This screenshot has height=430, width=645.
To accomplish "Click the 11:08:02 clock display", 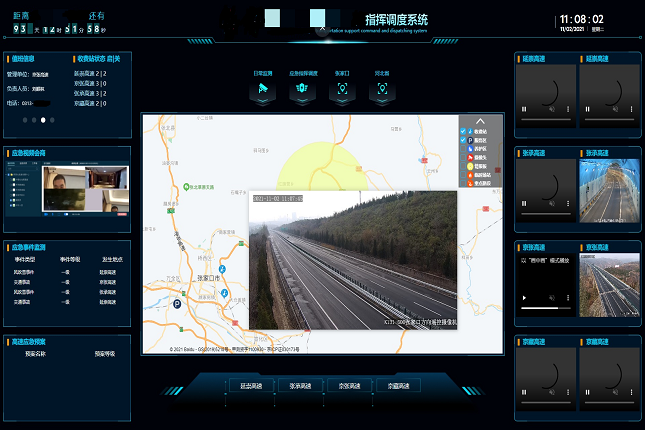I will [x=582, y=19].
